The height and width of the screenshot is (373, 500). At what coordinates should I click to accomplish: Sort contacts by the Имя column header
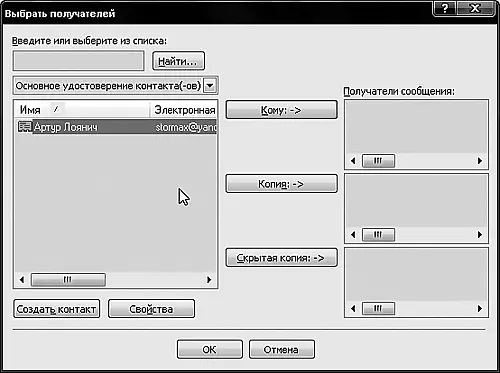(x=82, y=110)
